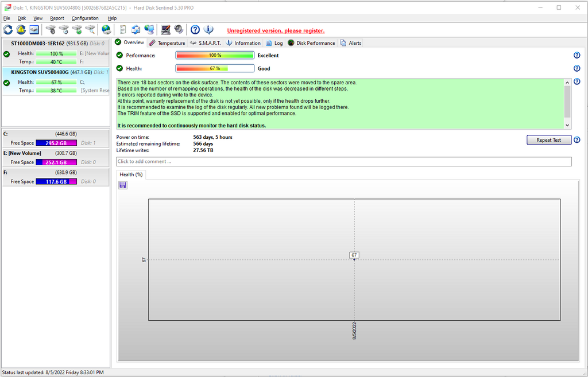Click the report document toolbar icon
The image size is (588, 377).
123,30
